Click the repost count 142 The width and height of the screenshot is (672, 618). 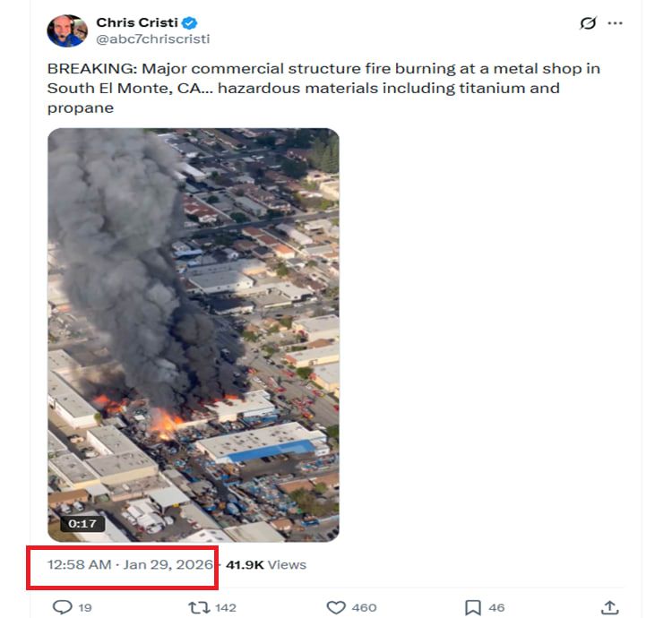click(226, 607)
